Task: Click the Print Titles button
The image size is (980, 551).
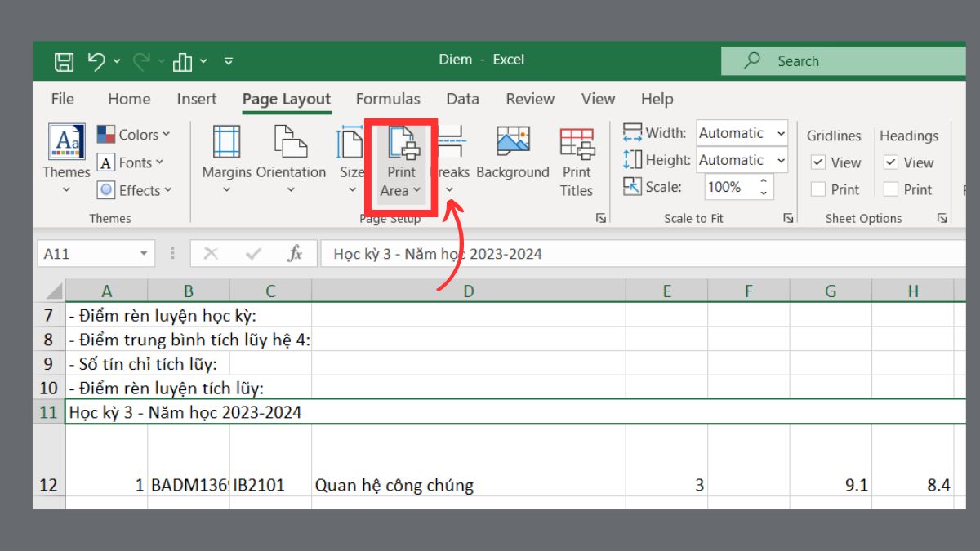Action: point(577,162)
